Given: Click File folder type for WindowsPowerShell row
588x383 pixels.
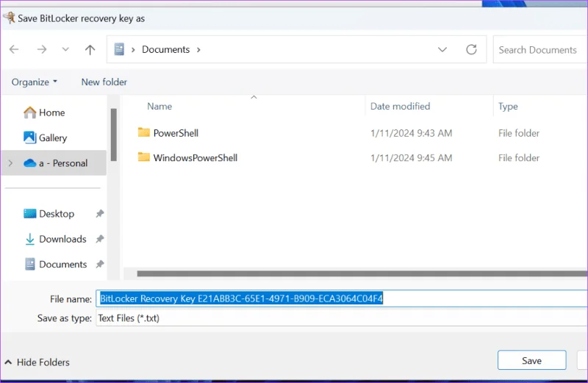Looking at the screenshot, I should click(519, 158).
